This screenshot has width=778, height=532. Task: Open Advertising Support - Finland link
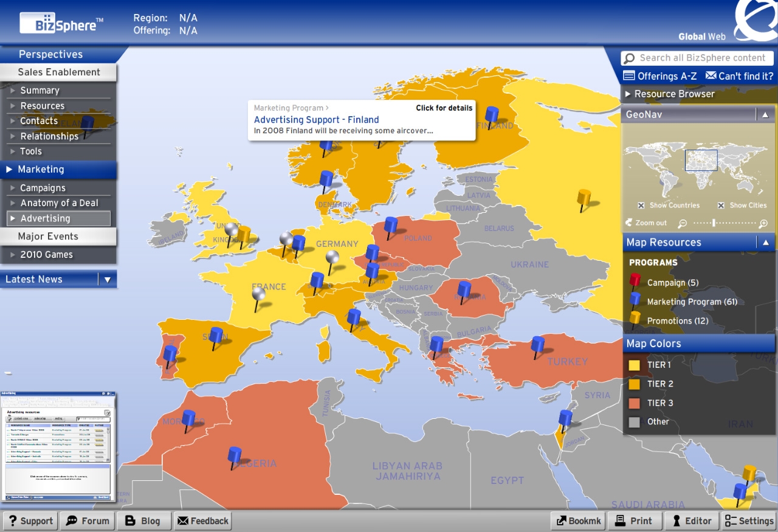(x=316, y=120)
